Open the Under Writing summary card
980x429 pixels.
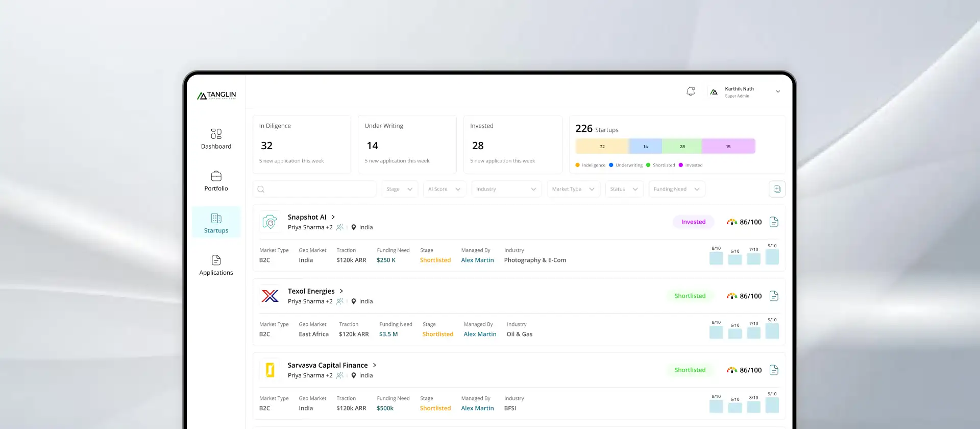tap(407, 145)
